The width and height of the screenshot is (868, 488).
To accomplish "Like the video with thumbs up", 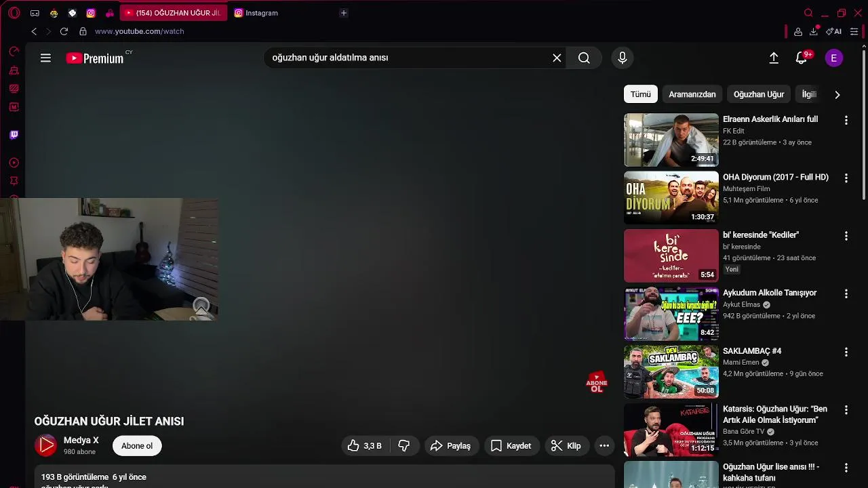I will tap(365, 446).
